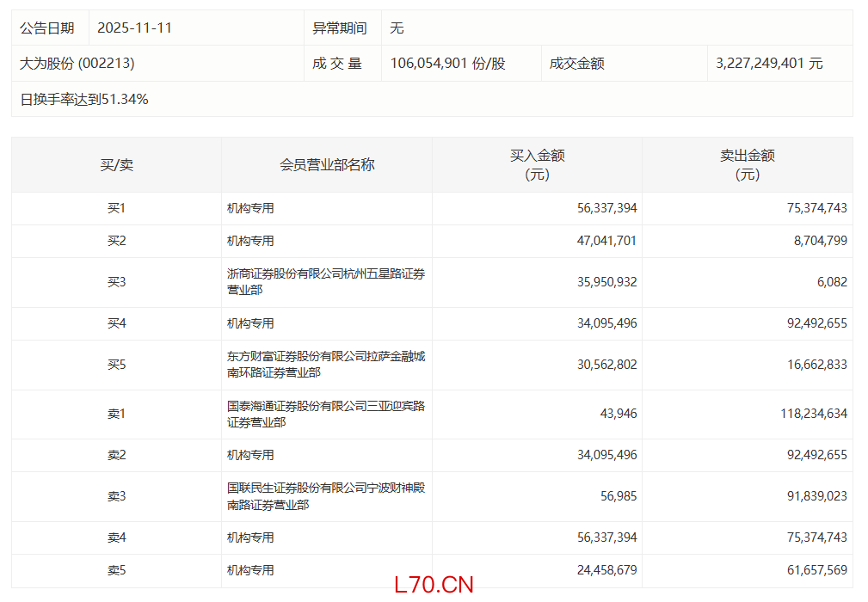The height and width of the screenshot is (602, 868).
Task: Click the 买入金额 (元) column header
Action: [x=537, y=164]
